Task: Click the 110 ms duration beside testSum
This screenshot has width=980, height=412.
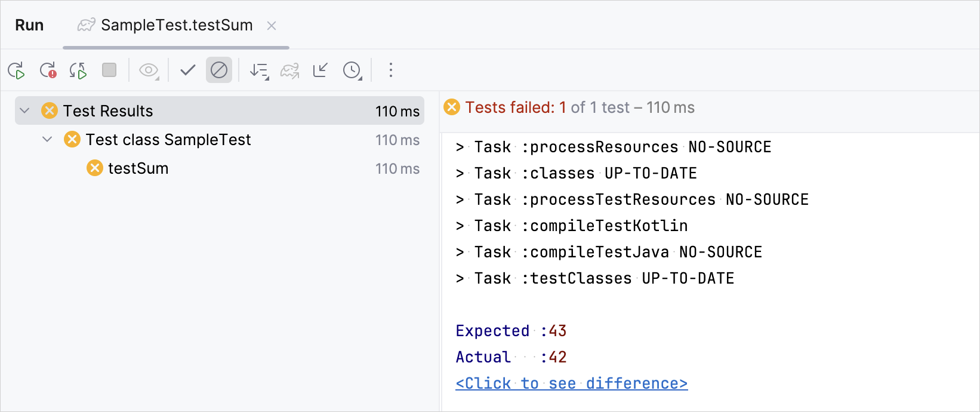Action: 397,168
